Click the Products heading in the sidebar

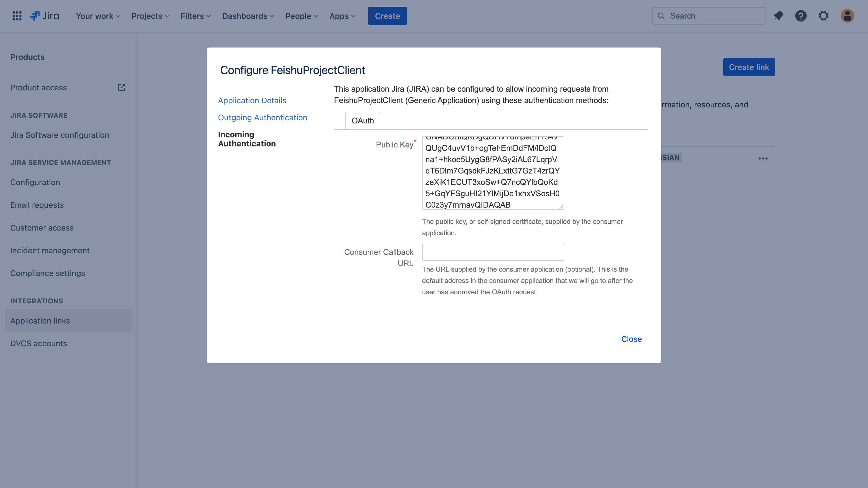pyautogui.click(x=27, y=57)
